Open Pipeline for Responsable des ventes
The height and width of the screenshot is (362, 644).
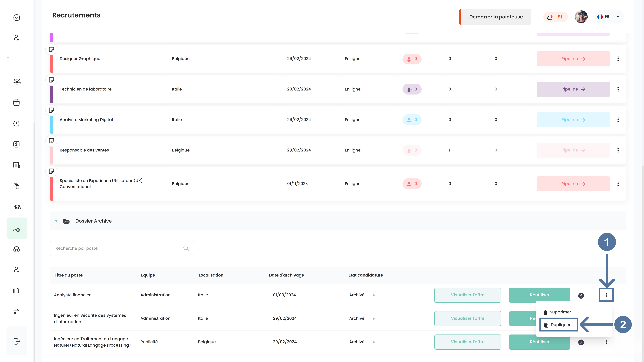coord(573,150)
